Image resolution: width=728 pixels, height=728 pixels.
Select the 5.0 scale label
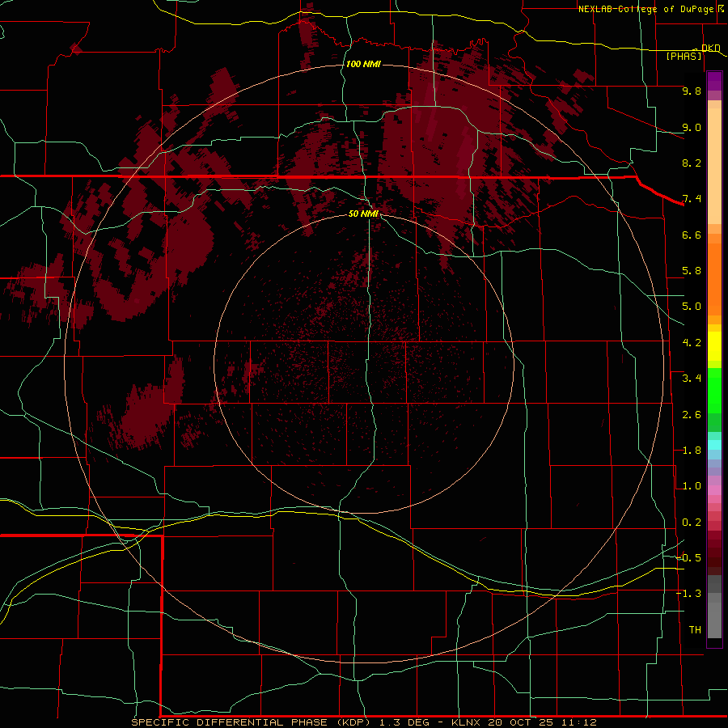tap(692, 307)
